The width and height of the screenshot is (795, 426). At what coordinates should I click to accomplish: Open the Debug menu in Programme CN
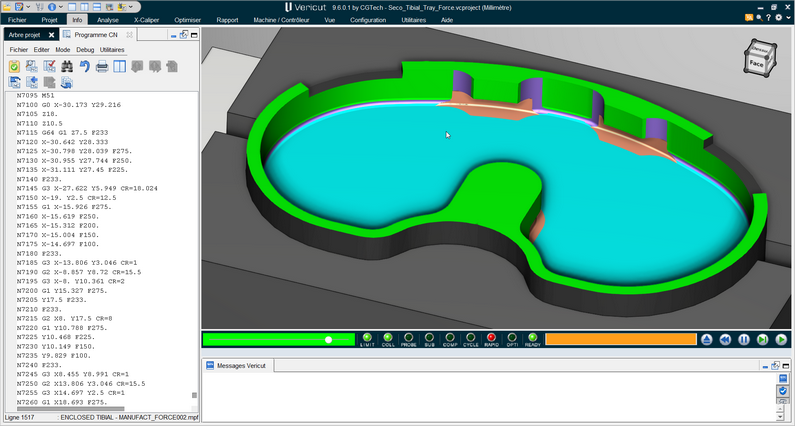(x=85, y=49)
